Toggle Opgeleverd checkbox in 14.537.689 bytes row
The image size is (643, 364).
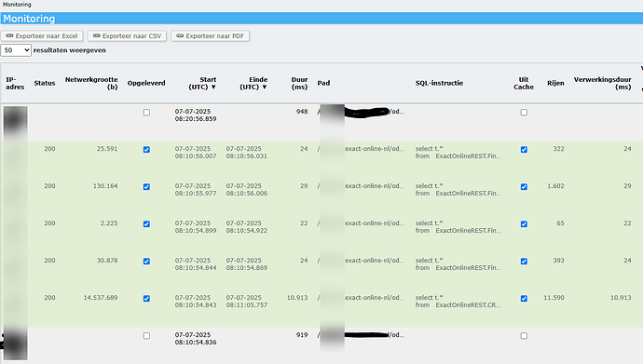pos(146,299)
